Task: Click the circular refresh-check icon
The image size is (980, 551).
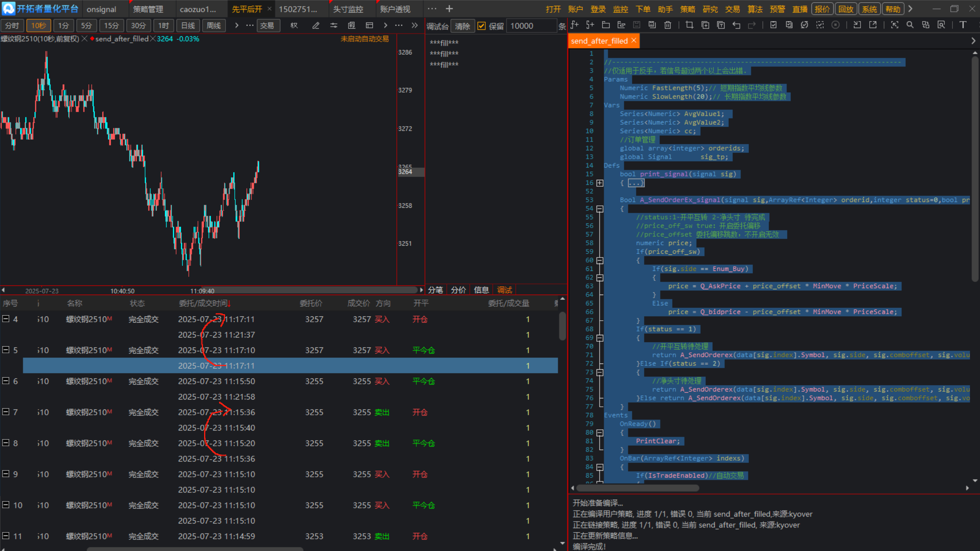Action: click(x=804, y=25)
